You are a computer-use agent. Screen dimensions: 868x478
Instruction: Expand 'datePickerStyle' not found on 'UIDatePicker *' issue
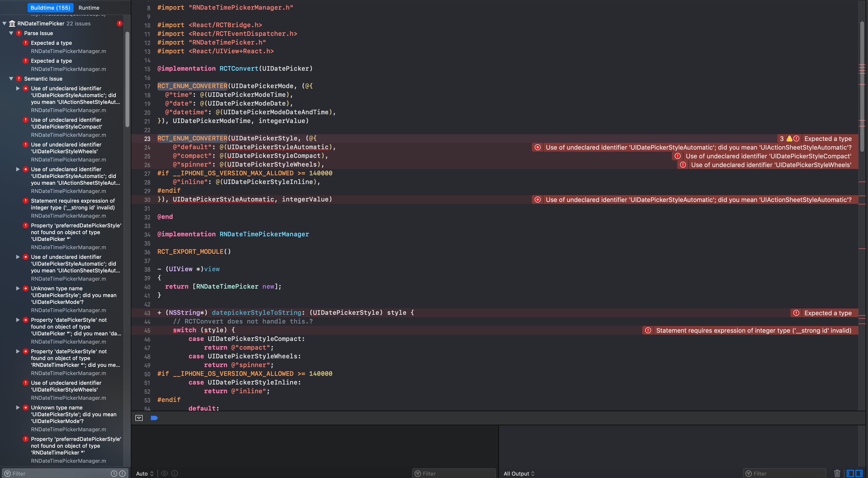pyautogui.click(x=18, y=320)
